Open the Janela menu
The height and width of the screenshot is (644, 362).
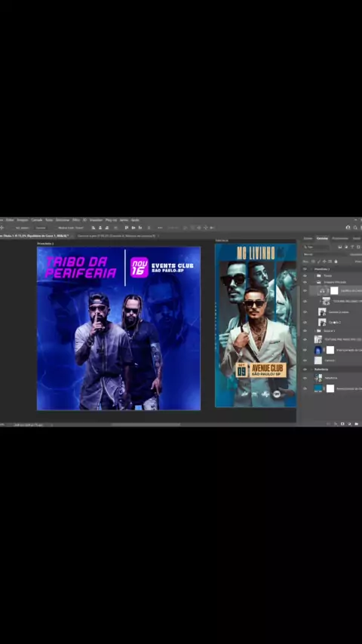tap(124, 219)
